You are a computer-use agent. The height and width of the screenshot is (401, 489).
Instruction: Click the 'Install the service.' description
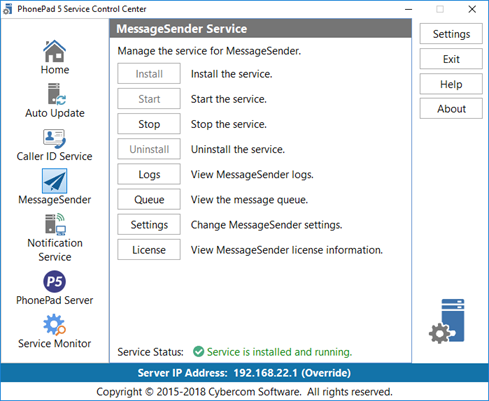click(x=231, y=74)
